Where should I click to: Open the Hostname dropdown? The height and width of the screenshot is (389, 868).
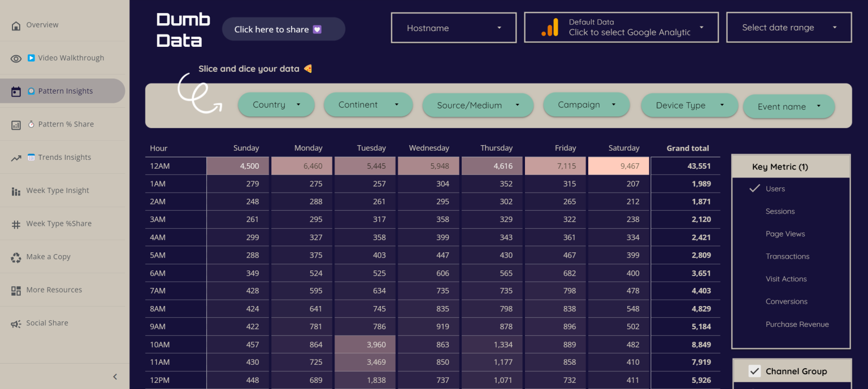click(x=453, y=28)
